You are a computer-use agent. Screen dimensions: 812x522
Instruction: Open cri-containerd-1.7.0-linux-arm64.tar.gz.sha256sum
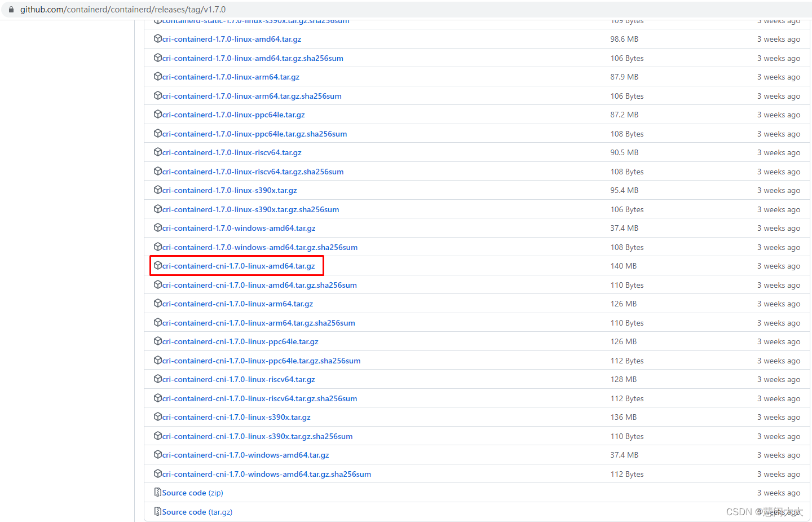252,96
